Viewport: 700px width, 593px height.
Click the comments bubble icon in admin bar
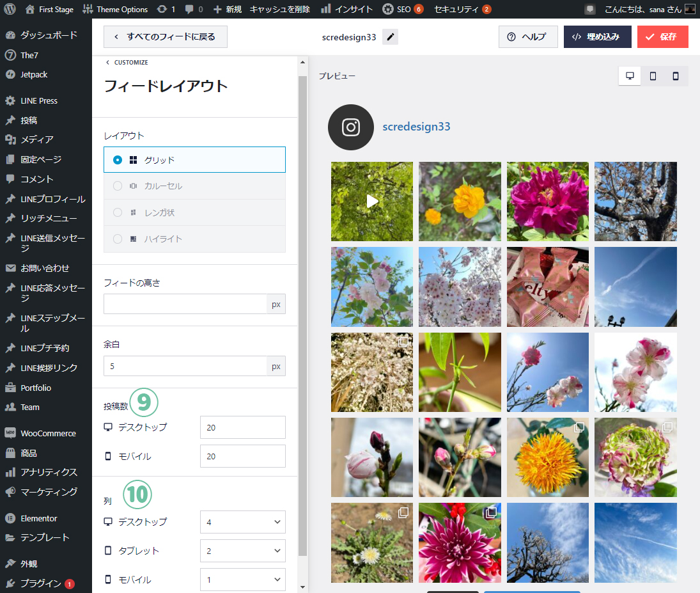click(189, 10)
